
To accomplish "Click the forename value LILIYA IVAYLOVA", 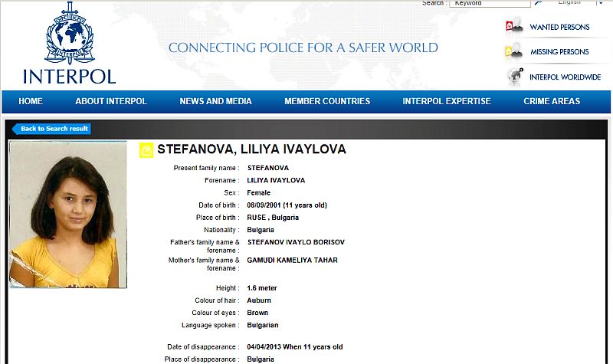I will 276,180.
